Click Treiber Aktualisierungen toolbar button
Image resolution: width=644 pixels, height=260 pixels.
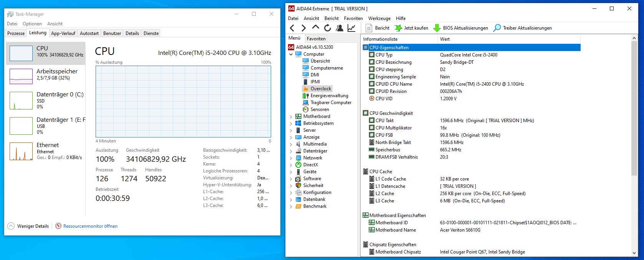coord(523,28)
